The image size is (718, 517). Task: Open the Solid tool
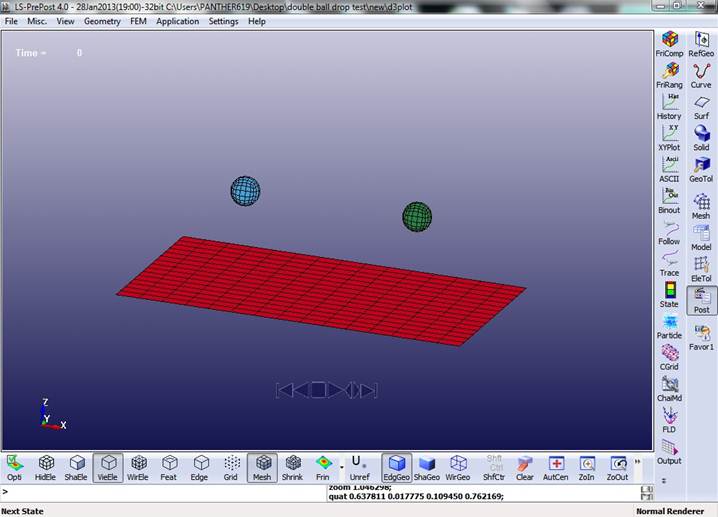[x=701, y=138]
